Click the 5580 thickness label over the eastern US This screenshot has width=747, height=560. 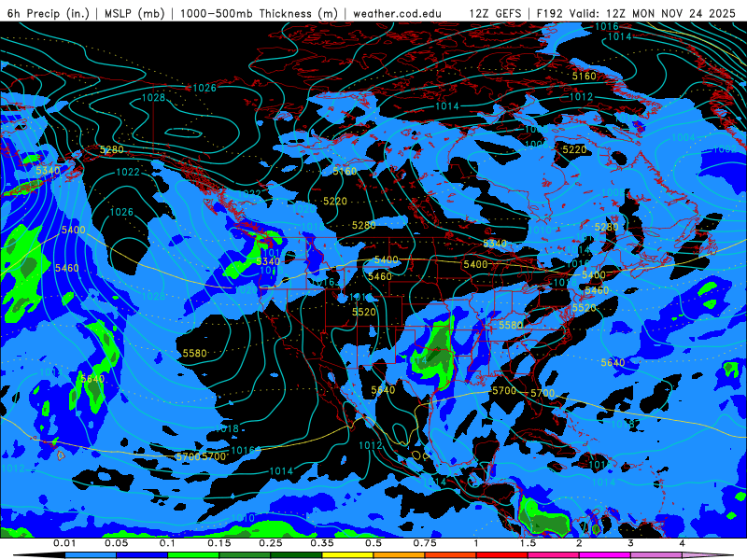point(511,325)
